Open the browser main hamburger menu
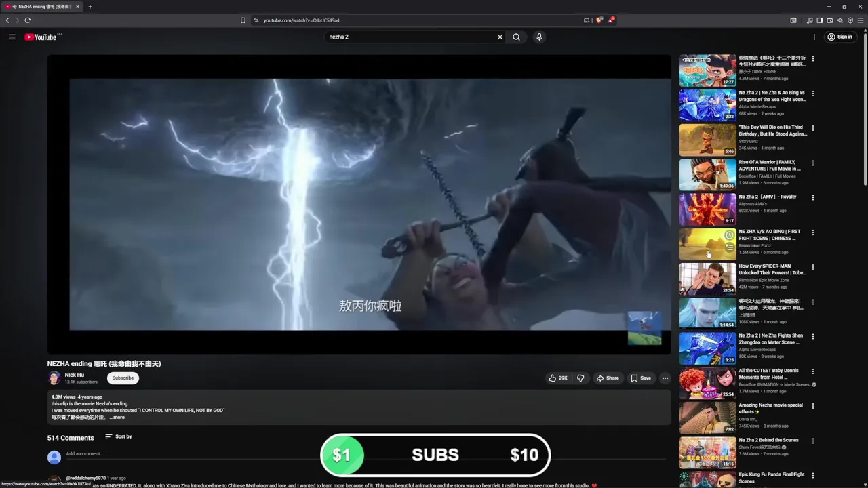This screenshot has height=488, width=868. coord(861,20)
